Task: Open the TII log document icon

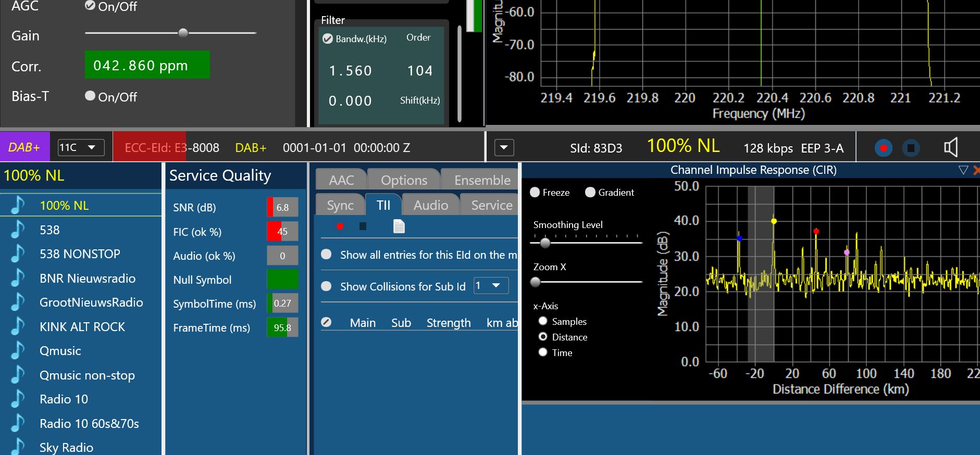Action: pyautogui.click(x=399, y=226)
